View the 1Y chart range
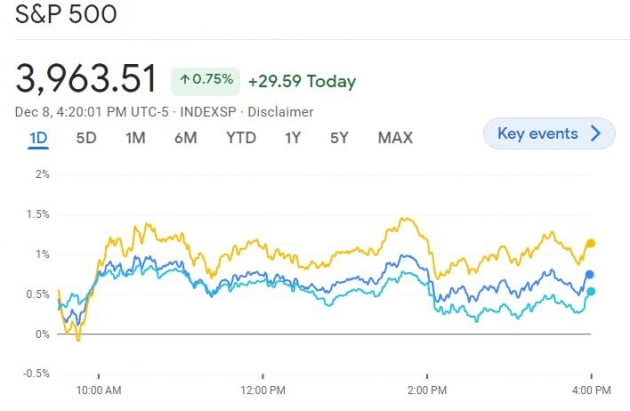630x411 pixels. coord(292,138)
